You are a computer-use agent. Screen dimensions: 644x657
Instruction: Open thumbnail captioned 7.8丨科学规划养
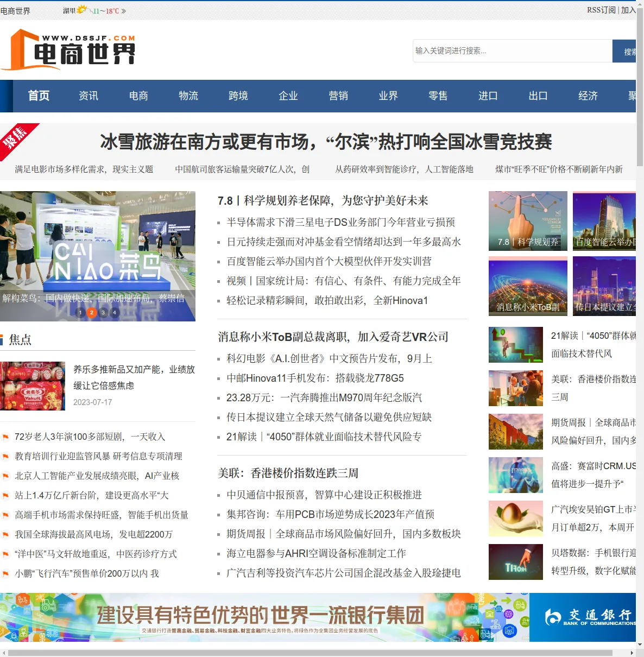point(528,221)
